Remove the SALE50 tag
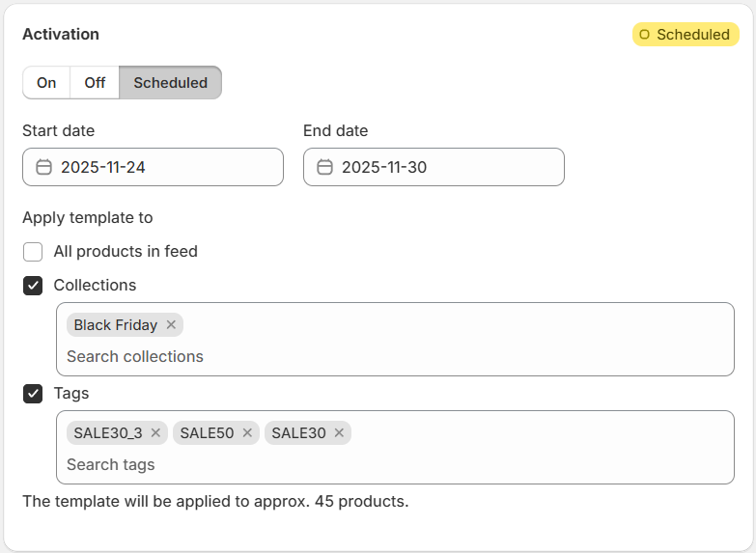 click(x=247, y=433)
